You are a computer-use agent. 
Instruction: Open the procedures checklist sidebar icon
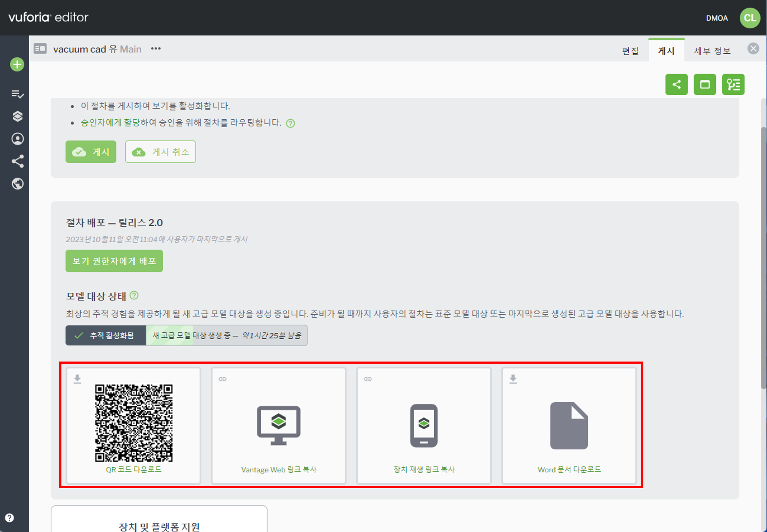(17, 94)
